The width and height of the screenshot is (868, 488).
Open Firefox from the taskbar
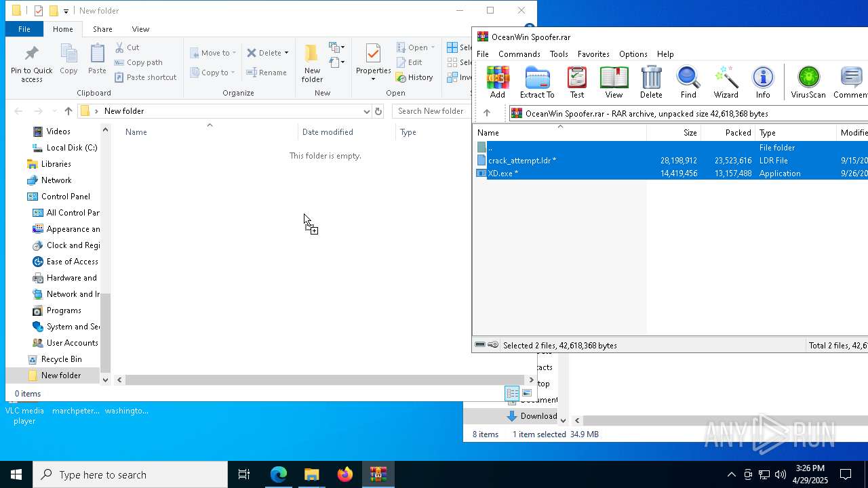[x=345, y=474]
